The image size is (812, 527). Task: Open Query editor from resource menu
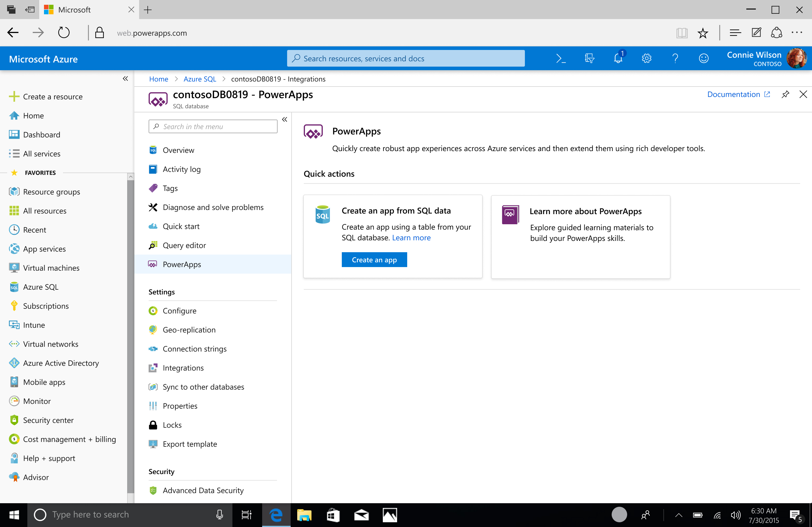tap(184, 245)
